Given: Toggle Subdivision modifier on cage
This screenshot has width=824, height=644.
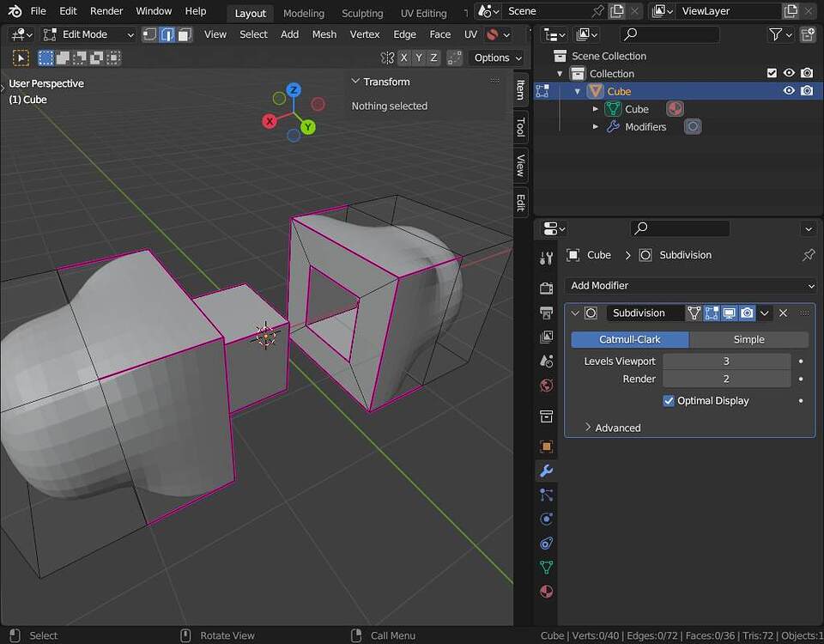Looking at the screenshot, I should pyautogui.click(x=694, y=313).
